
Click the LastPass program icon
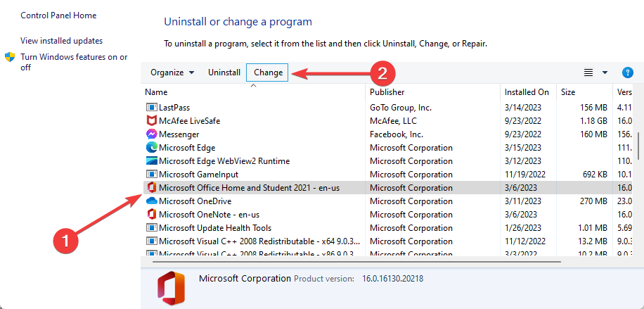tap(152, 108)
